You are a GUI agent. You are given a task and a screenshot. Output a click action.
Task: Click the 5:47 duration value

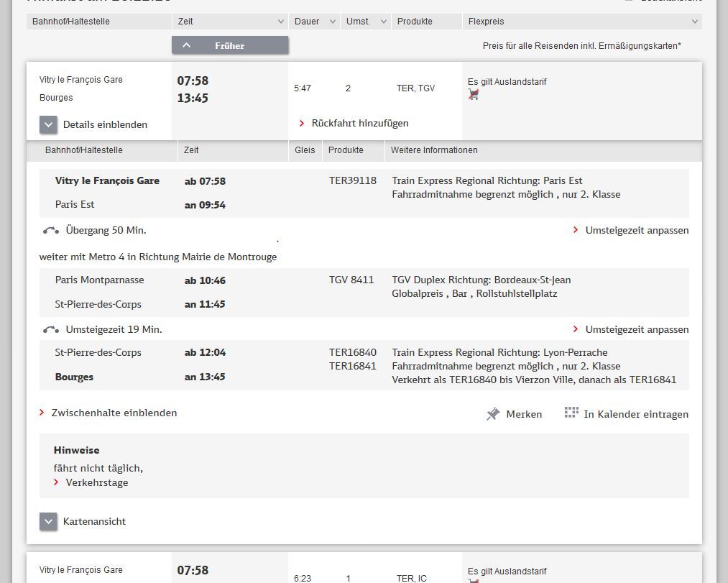[303, 88]
